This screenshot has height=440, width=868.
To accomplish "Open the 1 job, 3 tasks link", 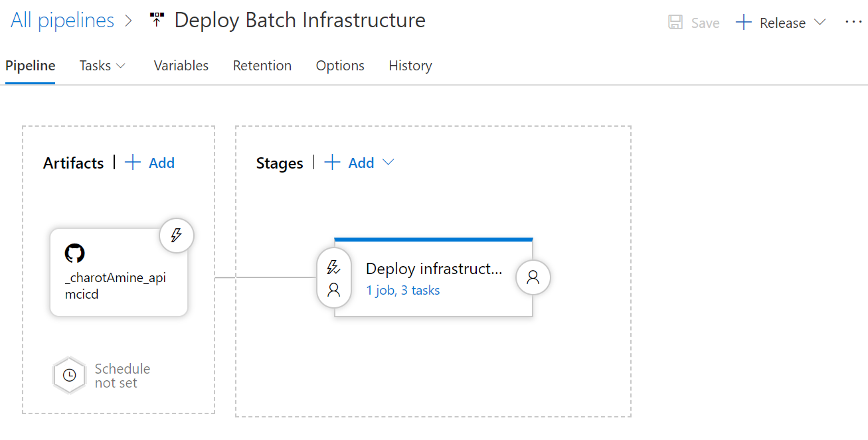I will coord(403,290).
